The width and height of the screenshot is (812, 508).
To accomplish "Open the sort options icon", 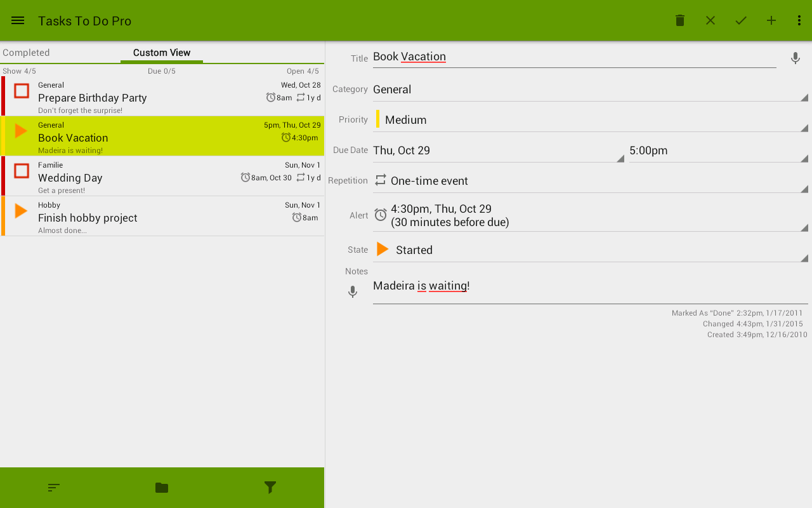I will [x=54, y=488].
